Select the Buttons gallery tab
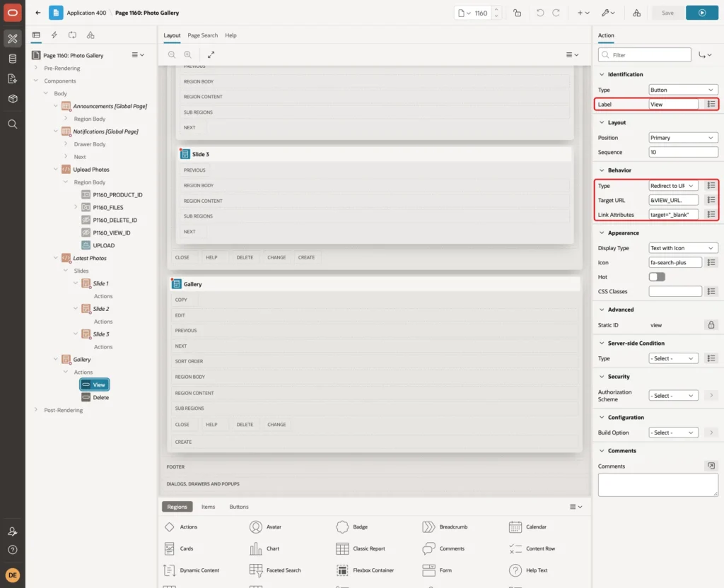Screen dimensions: 724x588 tap(239, 507)
